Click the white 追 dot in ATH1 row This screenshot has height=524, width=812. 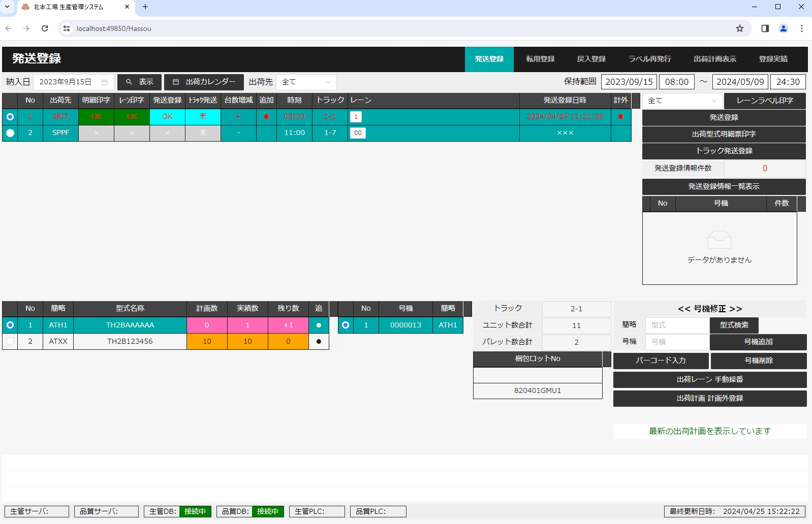(x=319, y=325)
